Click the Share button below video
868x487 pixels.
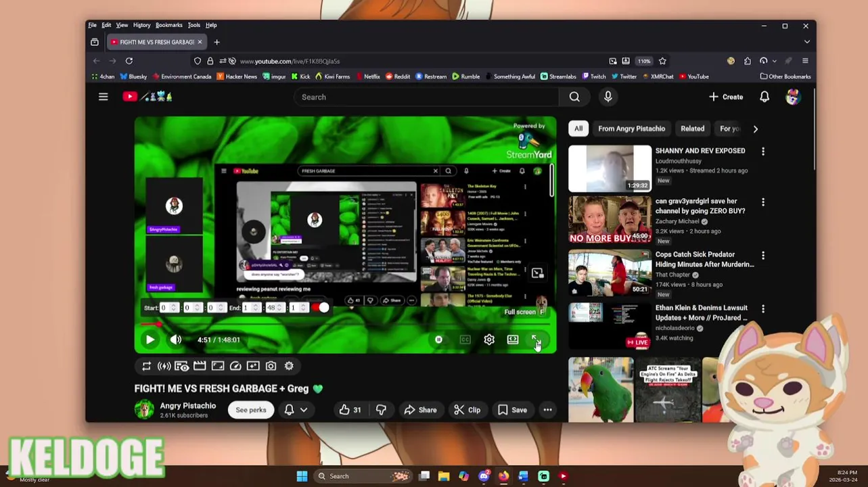(420, 410)
